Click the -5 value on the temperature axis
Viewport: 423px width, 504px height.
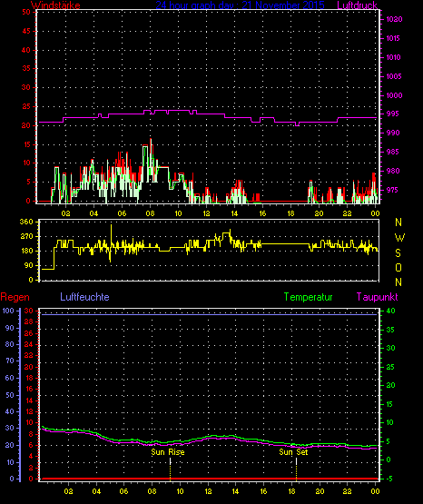[389, 479]
